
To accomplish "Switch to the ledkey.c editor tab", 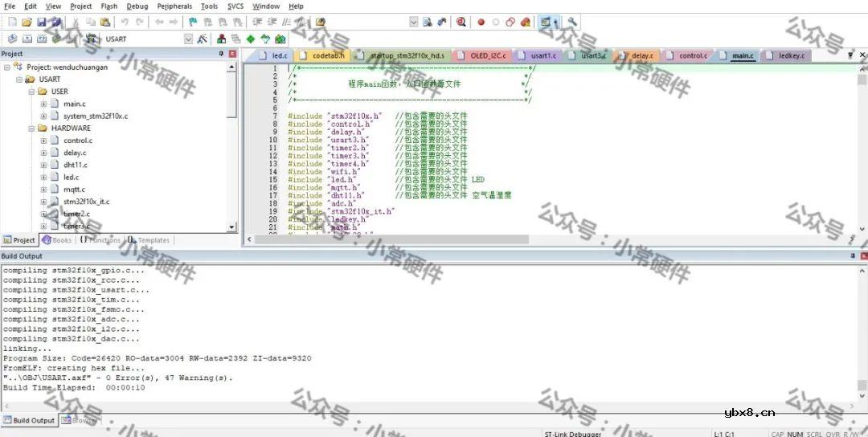I will pyautogui.click(x=785, y=56).
